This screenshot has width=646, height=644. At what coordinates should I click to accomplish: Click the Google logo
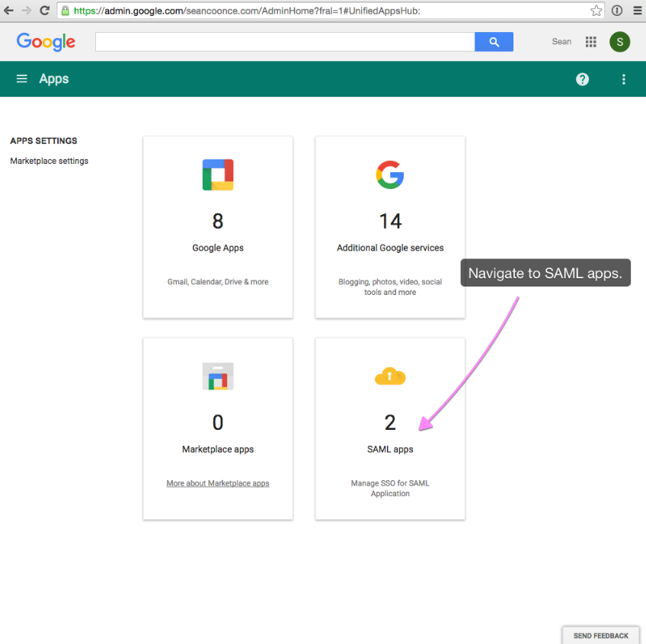click(46, 42)
